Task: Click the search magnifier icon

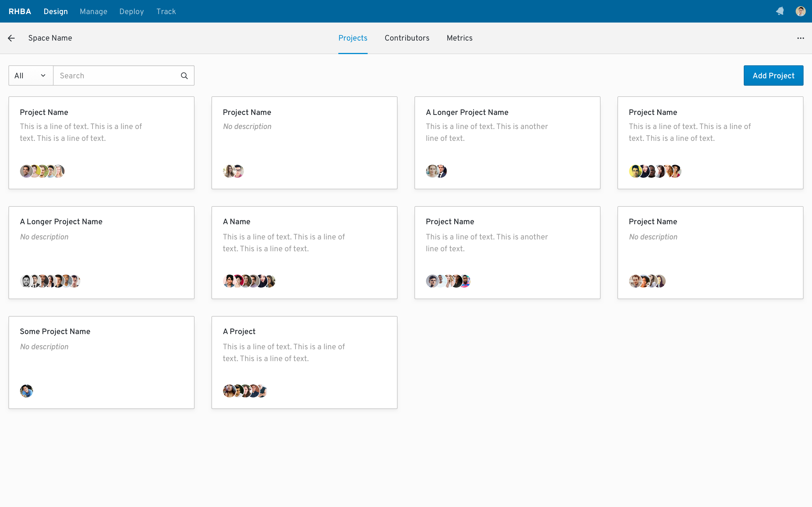Action: [184, 76]
